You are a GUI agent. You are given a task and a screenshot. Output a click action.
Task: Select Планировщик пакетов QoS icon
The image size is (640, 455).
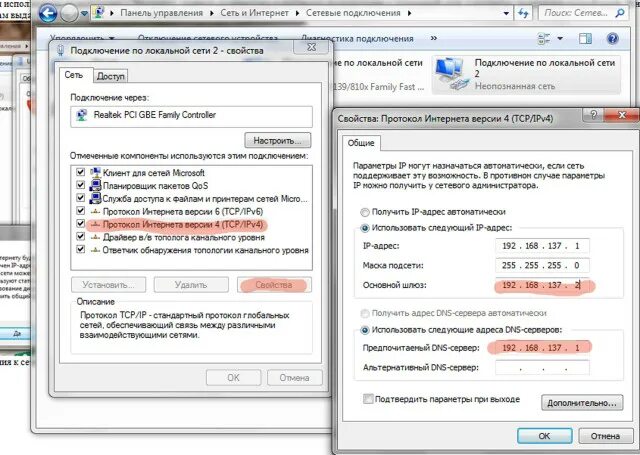(x=95, y=185)
